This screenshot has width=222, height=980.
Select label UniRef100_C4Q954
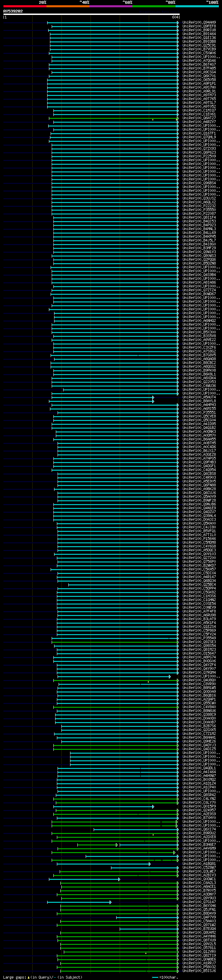point(199,470)
